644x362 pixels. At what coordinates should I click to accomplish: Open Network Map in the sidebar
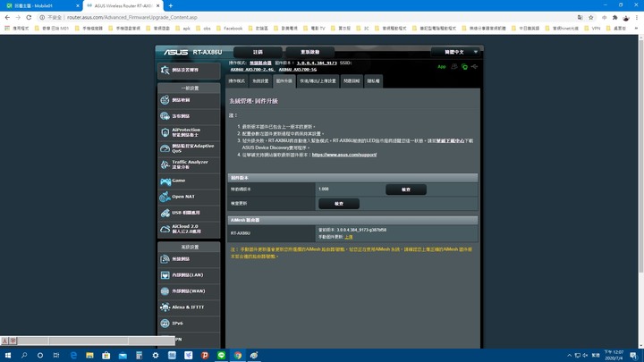click(x=189, y=100)
